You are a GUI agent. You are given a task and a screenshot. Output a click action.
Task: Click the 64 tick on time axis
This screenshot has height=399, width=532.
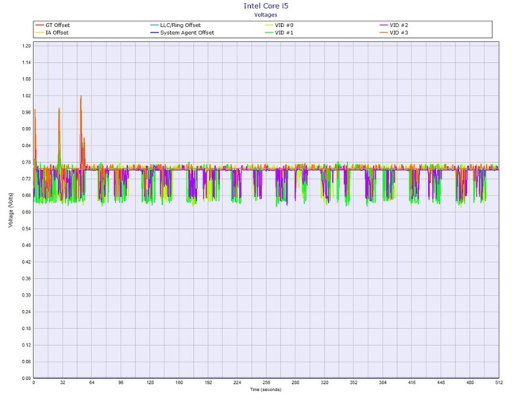point(91,382)
